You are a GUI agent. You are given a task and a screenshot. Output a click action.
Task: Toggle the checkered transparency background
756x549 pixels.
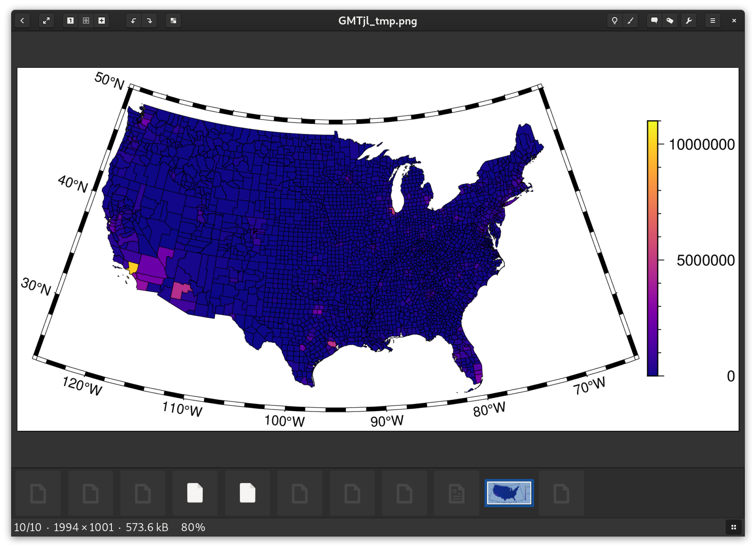pos(173,21)
